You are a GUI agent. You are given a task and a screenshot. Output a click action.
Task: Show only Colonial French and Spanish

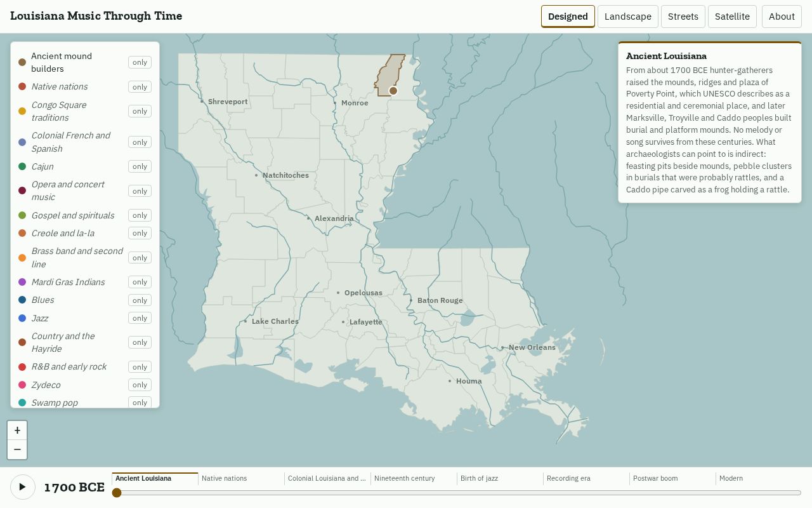pyautogui.click(x=140, y=142)
